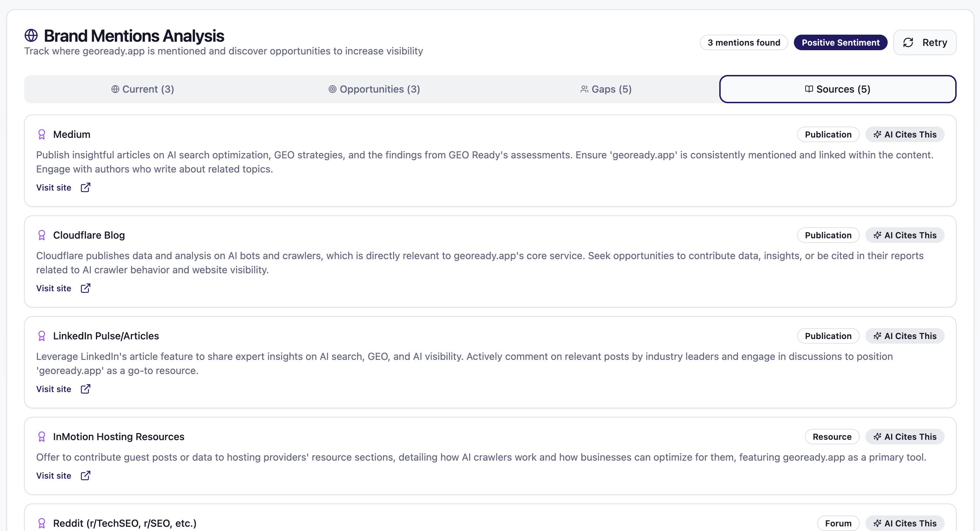Click the 3 mentions found counter
The height and width of the screenshot is (531, 980).
[743, 42]
